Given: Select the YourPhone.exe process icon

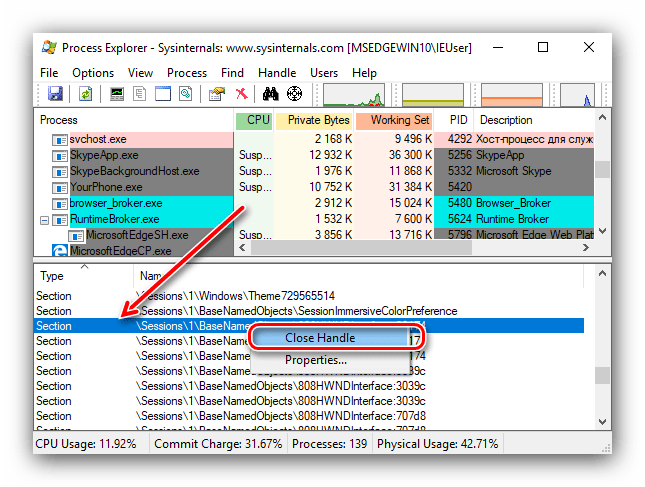Looking at the screenshot, I should coord(60,188).
